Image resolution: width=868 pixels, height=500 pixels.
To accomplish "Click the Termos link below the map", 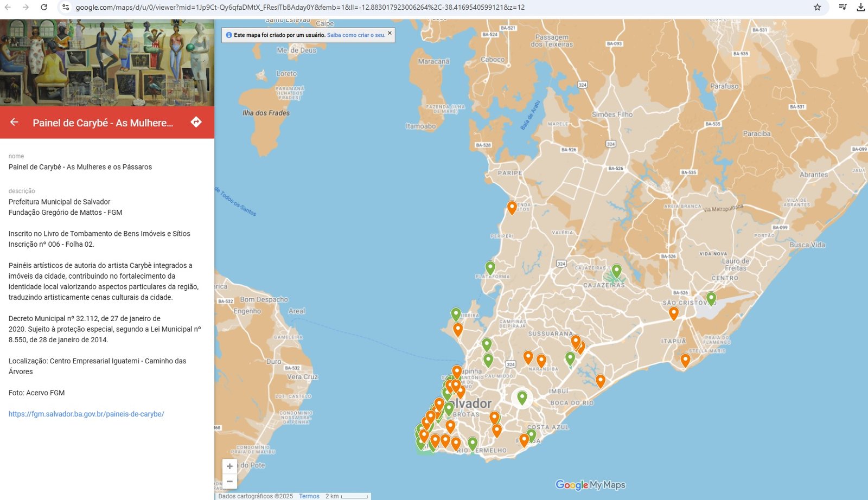I will (309, 496).
